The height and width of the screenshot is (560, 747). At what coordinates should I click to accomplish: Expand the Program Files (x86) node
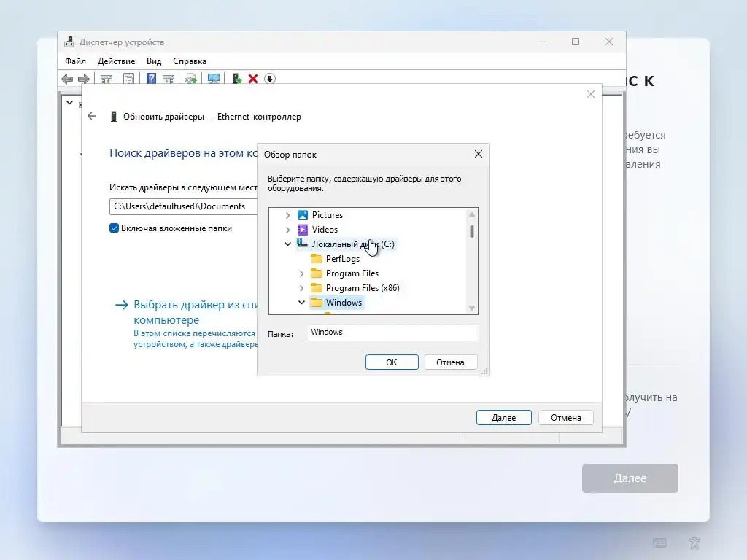301,287
